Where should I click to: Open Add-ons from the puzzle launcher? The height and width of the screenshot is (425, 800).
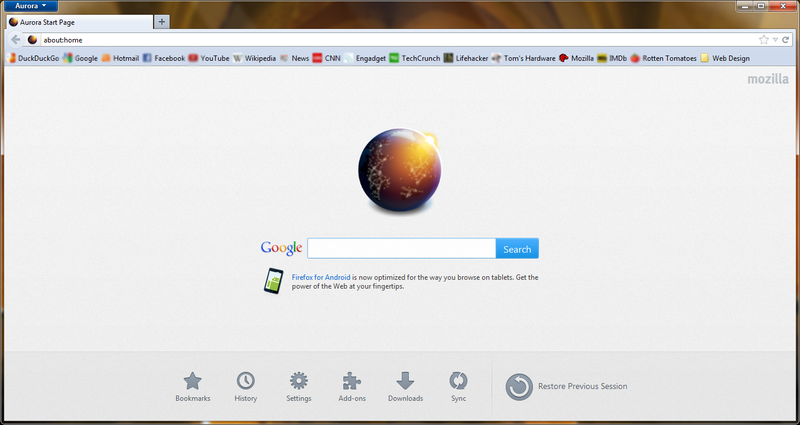[352, 387]
